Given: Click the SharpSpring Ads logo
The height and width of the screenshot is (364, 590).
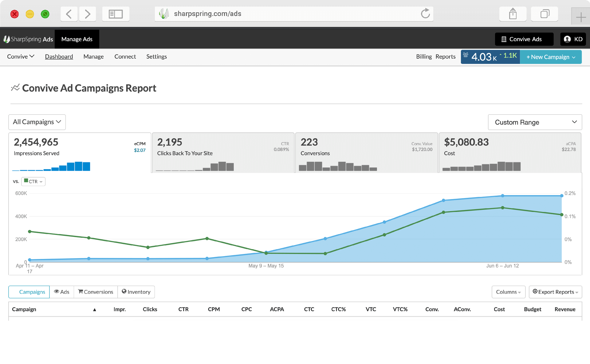Looking at the screenshot, I should [28, 39].
